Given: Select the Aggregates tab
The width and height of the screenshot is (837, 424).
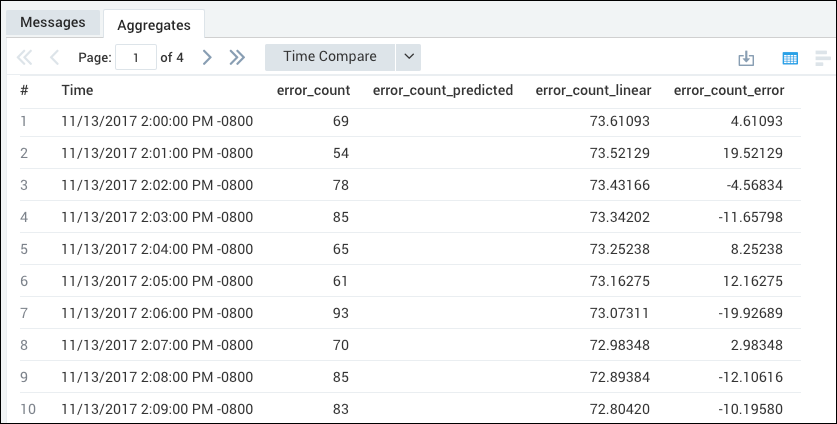Looking at the screenshot, I should (x=153, y=23).
